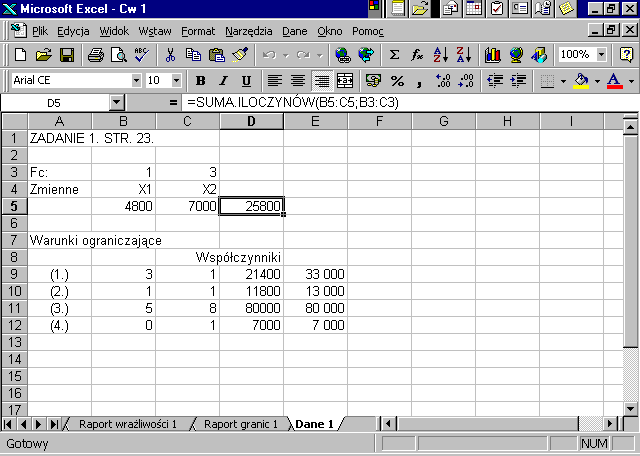Screen dimensions: 640x456
Task: Toggle Underline formatting
Action: [246, 80]
